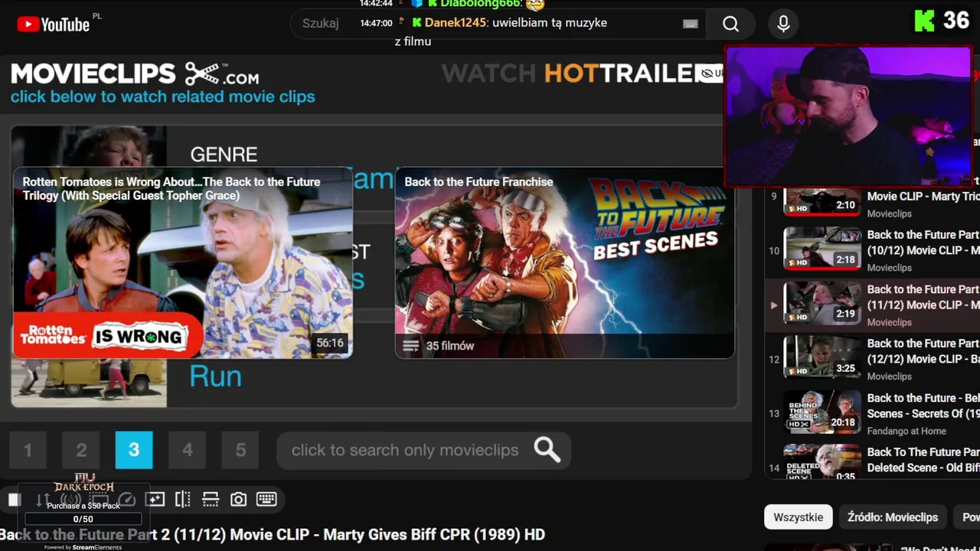
Task: Select the Źródło: Movieclips filter chip
Action: point(892,517)
